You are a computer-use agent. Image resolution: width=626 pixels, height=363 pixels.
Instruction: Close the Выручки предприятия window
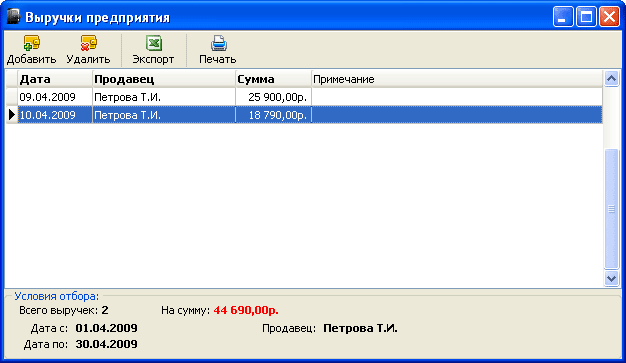pos(609,17)
